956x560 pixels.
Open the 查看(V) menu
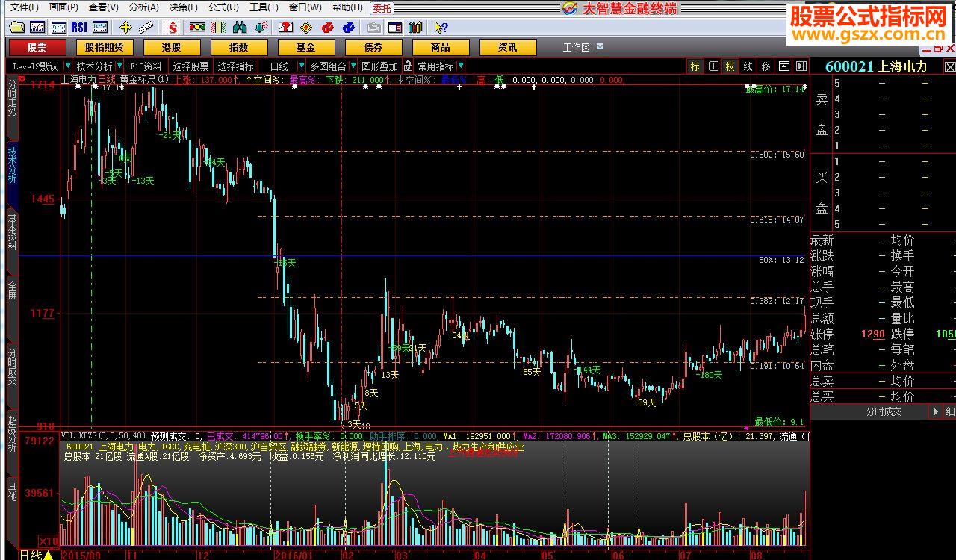tap(103, 7)
